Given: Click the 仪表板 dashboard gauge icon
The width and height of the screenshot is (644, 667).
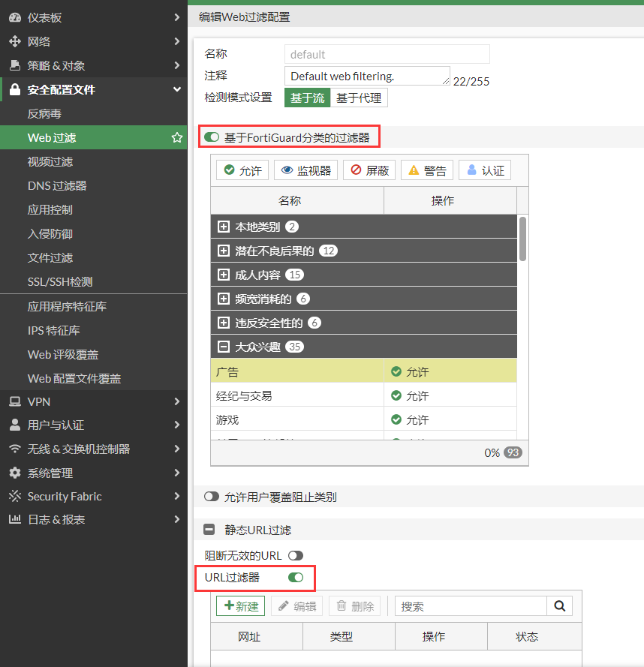Looking at the screenshot, I should point(15,17).
